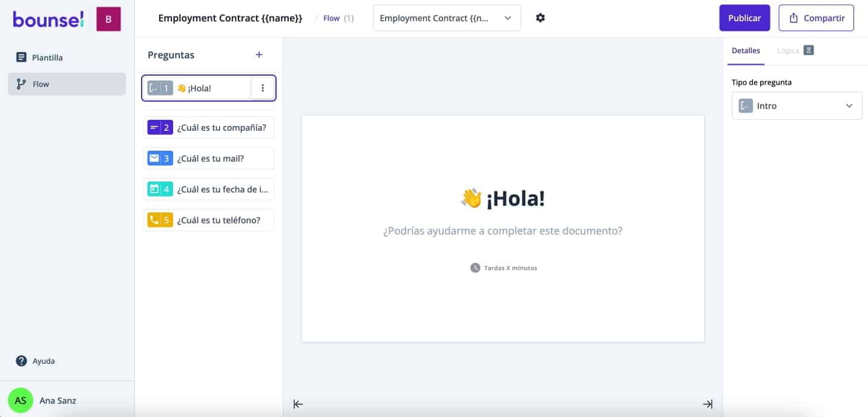Click the Ayuda help icon
Viewport: 868px width, 417px height.
(x=21, y=361)
